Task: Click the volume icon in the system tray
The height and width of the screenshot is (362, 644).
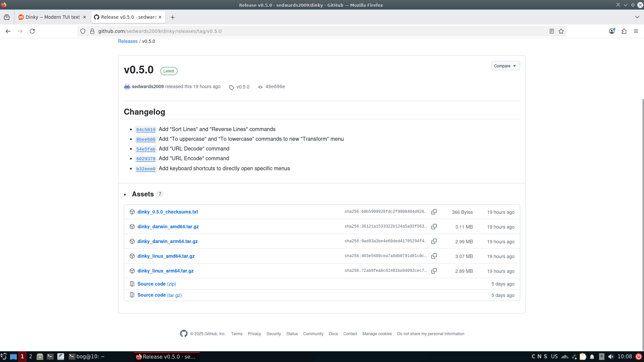Action: (611, 357)
